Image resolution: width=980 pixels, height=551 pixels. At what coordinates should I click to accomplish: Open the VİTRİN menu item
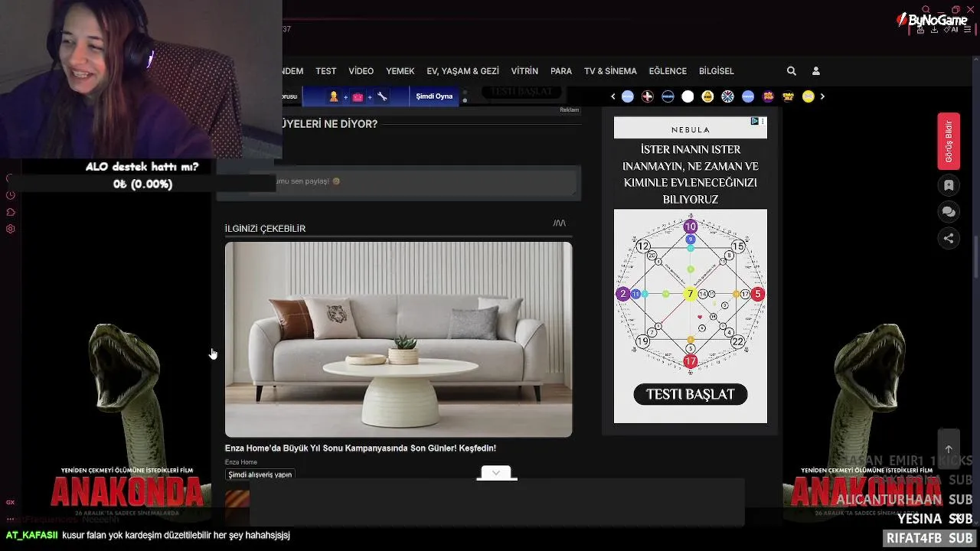(x=525, y=71)
